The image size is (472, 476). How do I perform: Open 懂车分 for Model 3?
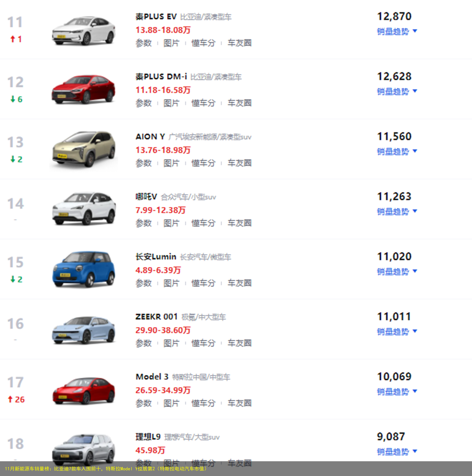click(204, 403)
